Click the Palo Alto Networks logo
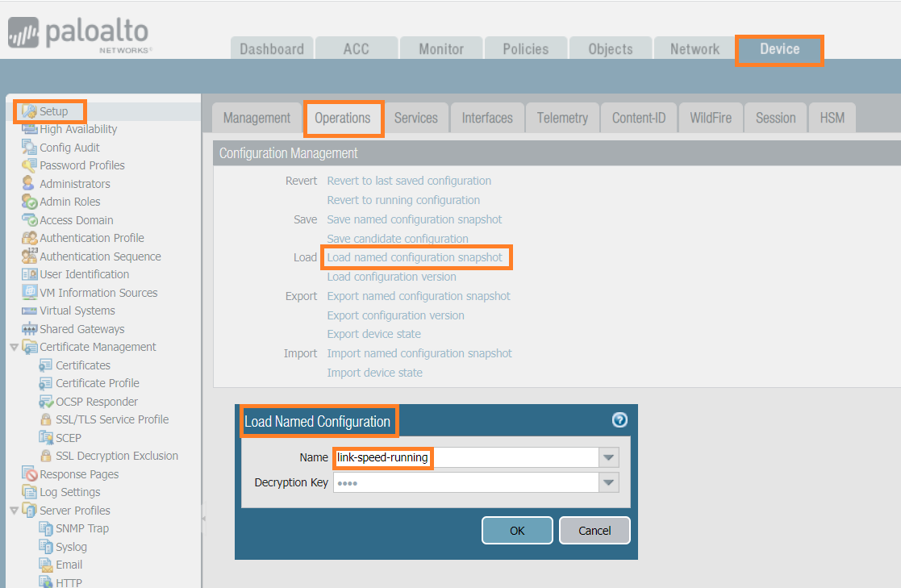Viewport: 901px width, 588px height. coord(78,34)
